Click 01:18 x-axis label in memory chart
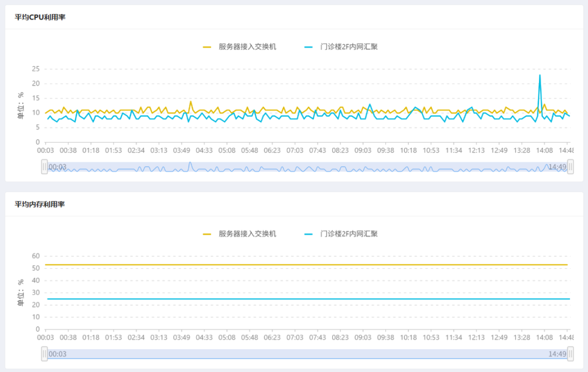 [x=91, y=337]
